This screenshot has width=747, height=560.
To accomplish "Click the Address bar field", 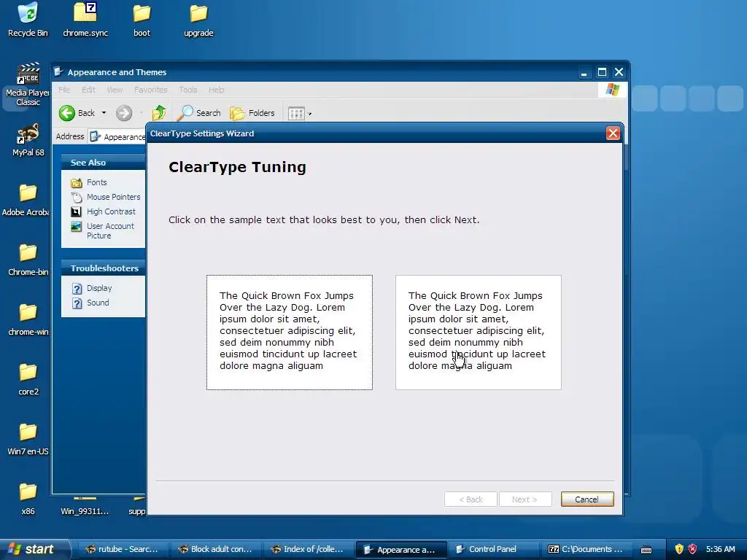I will coord(117,136).
